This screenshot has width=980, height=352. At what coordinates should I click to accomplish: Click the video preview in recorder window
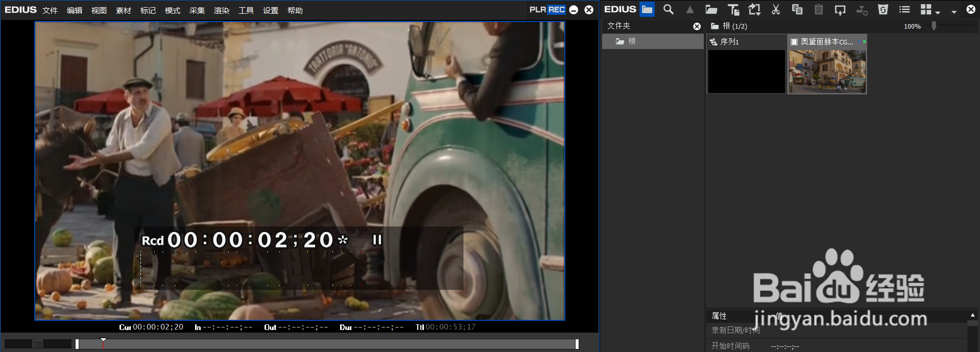pos(300,171)
